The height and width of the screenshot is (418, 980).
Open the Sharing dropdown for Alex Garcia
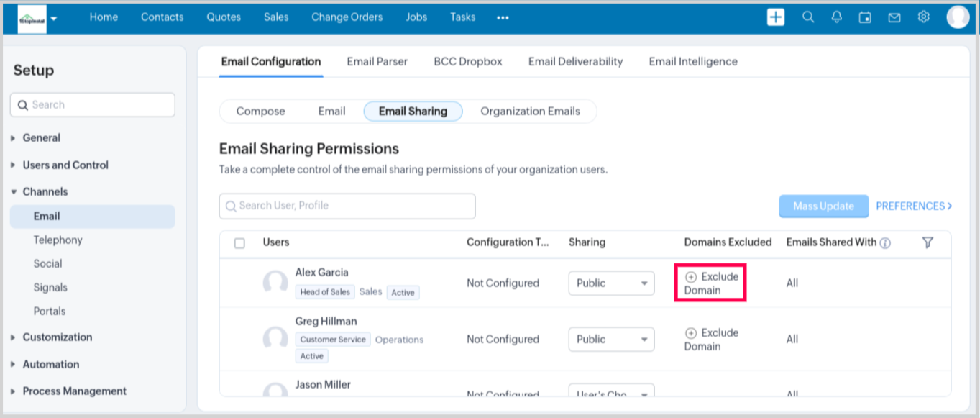(611, 283)
